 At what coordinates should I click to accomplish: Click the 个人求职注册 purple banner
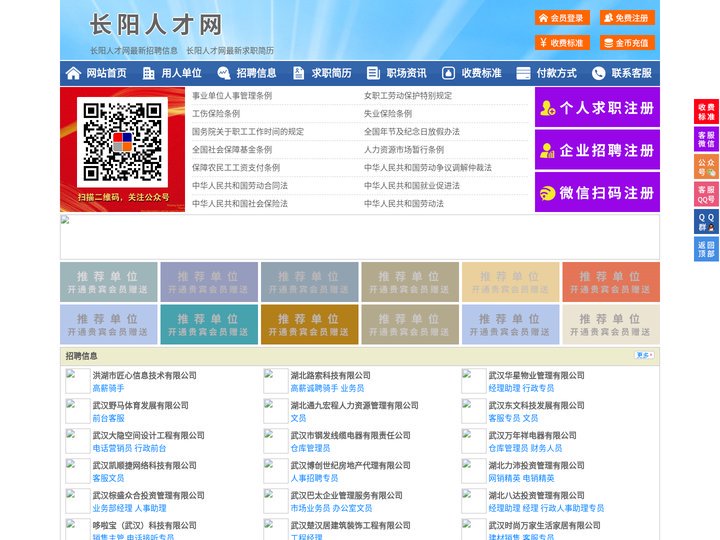tap(597, 107)
